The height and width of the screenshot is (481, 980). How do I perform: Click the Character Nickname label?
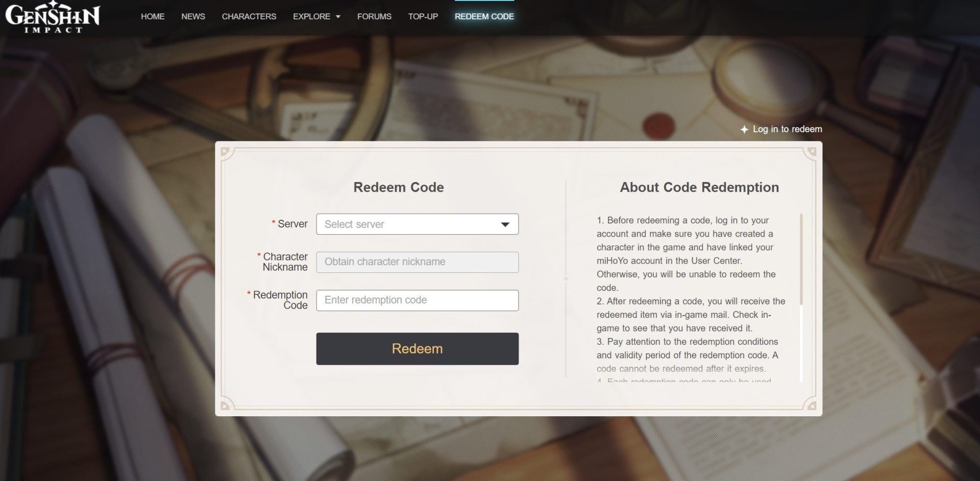click(x=282, y=262)
